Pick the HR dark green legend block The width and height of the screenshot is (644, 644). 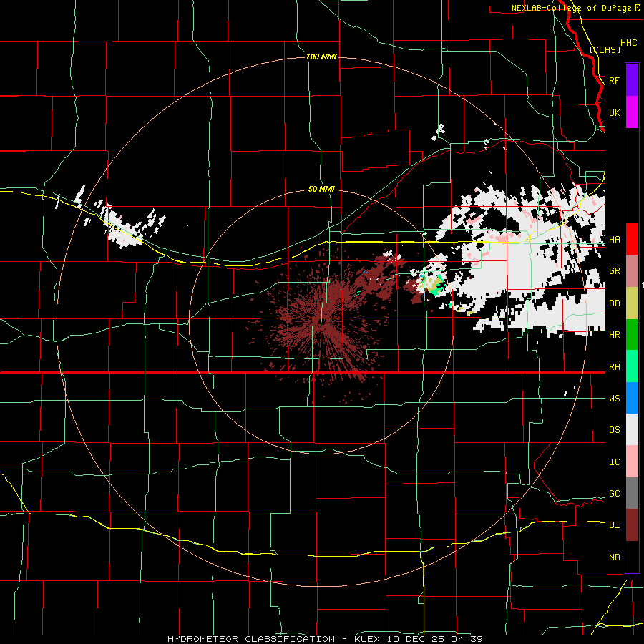pos(632,334)
